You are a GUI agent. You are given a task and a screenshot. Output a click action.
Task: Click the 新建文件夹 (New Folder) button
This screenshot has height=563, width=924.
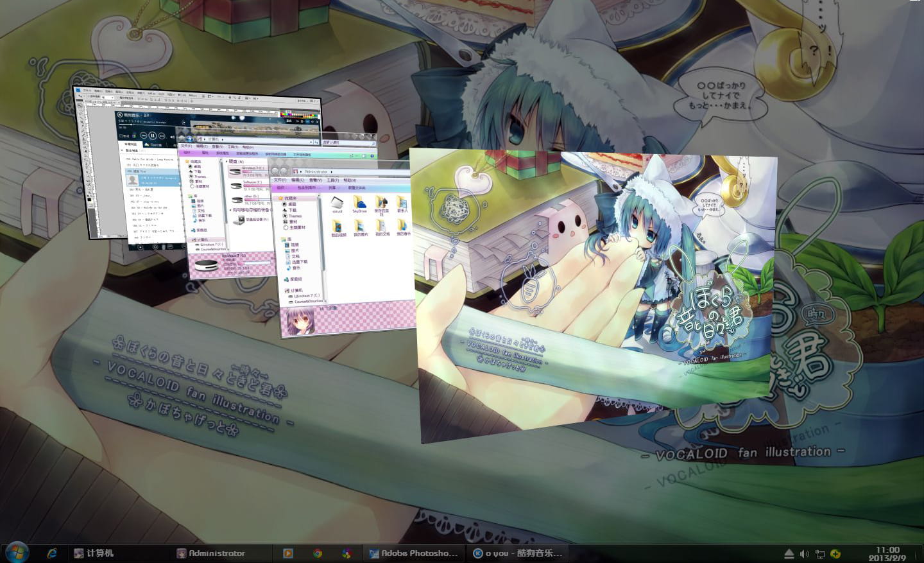click(357, 188)
